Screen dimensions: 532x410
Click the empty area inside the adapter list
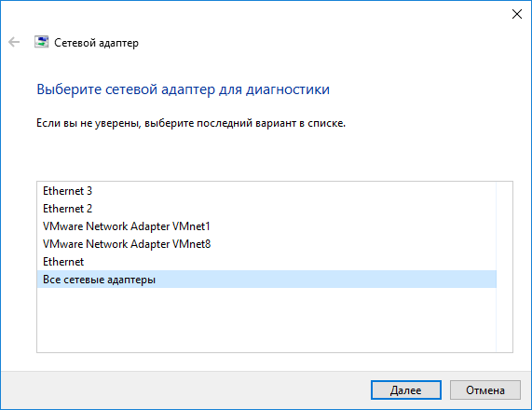pyautogui.click(x=266, y=320)
